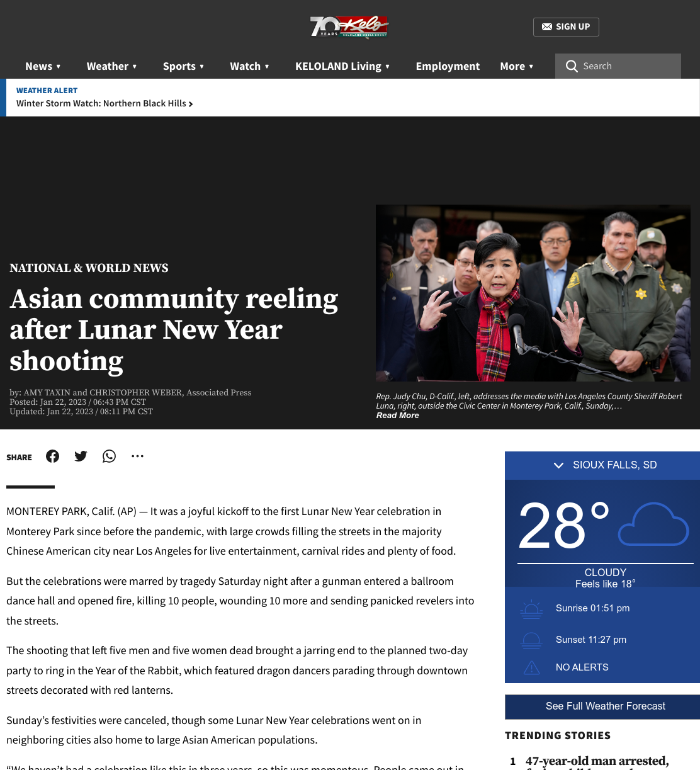Click the cloudy weather icon
This screenshot has height=770, width=700.
(653, 524)
